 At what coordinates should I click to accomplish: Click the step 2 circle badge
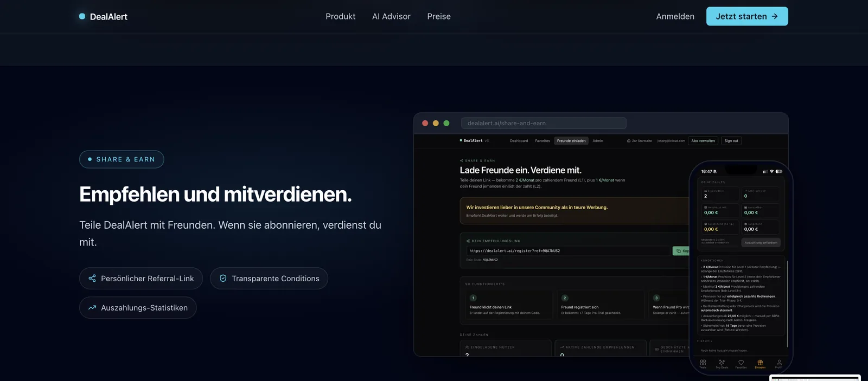coord(565,298)
